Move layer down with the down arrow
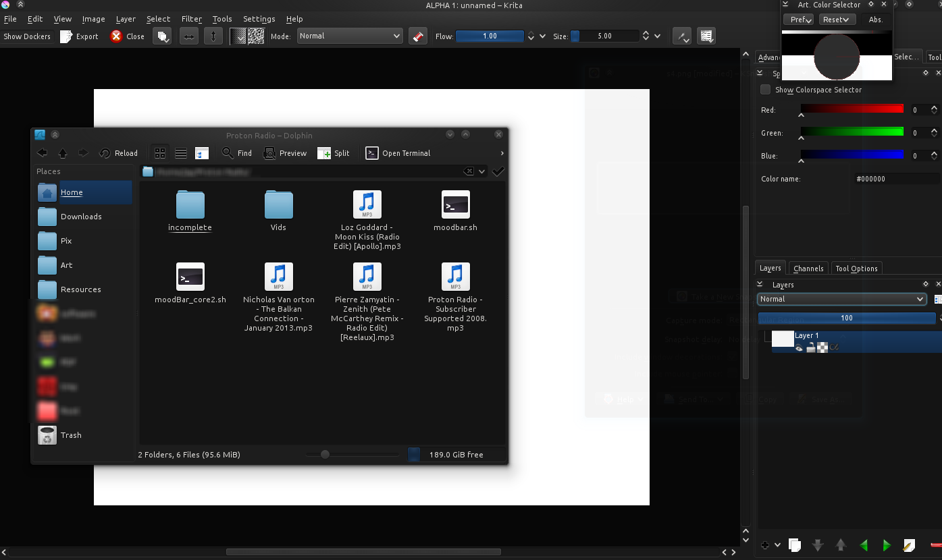The image size is (942, 560). click(818, 544)
